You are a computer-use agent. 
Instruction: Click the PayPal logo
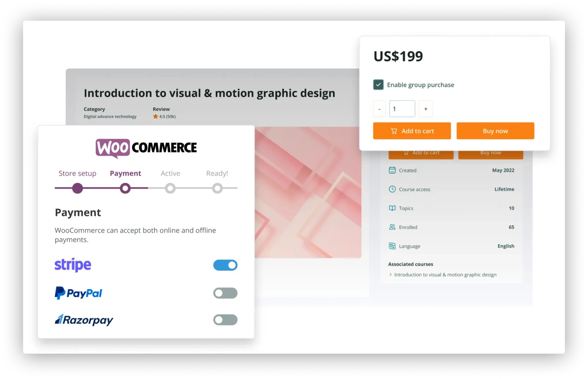(78, 293)
